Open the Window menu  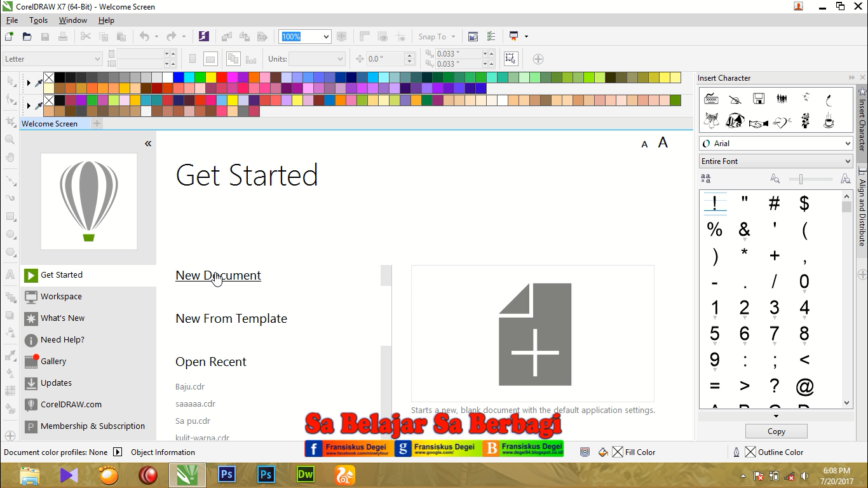click(73, 20)
